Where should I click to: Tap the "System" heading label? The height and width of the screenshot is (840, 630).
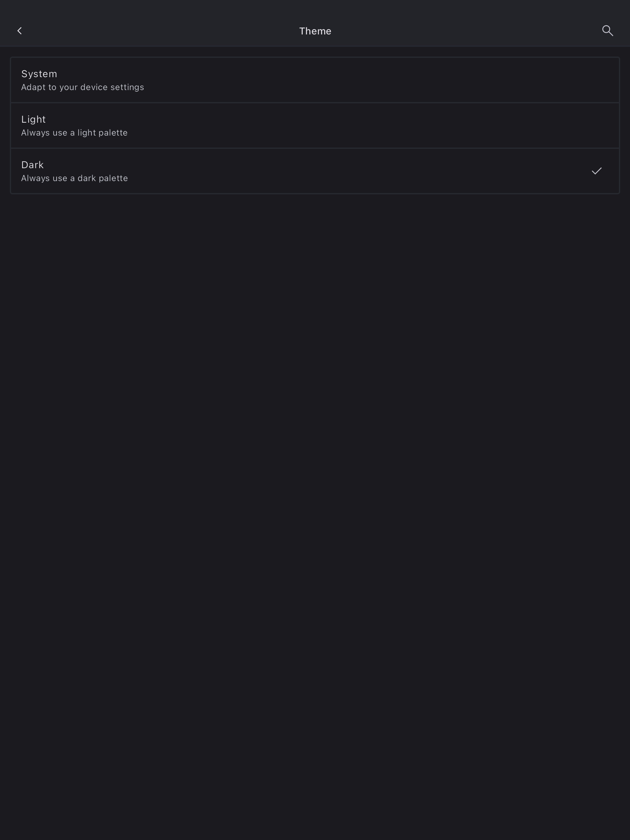39,74
